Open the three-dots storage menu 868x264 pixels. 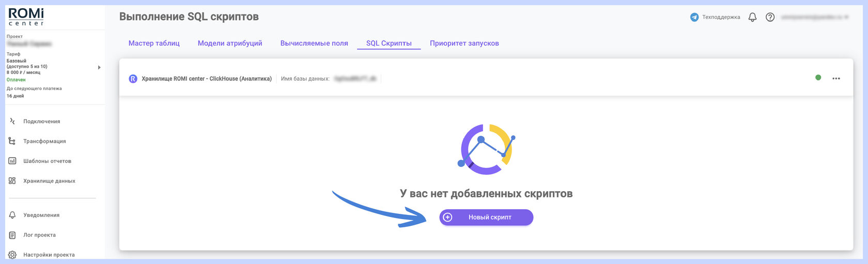click(836, 79)
